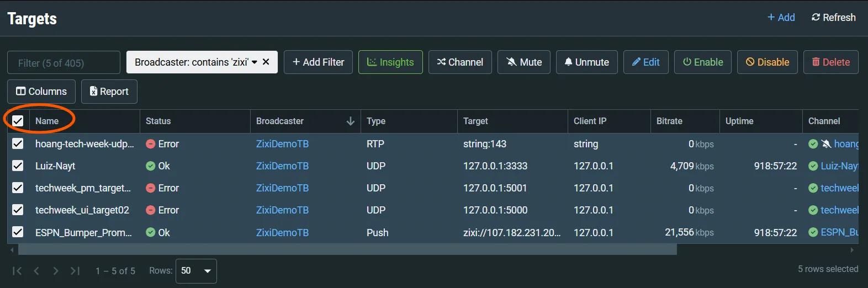Viewport: 868px width, 288px height.
Task: Open ZixiDemoTB link in hoang-tech-week-udp row
Action: (282, 144)
